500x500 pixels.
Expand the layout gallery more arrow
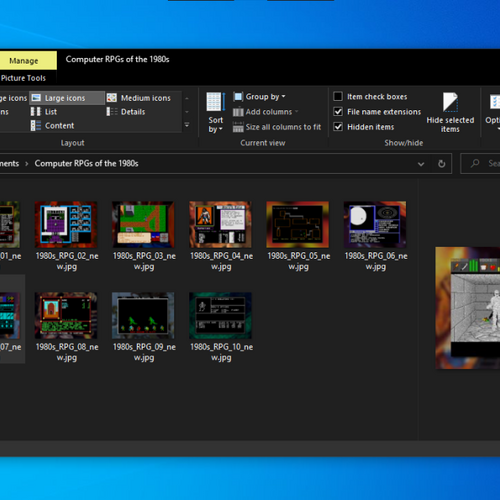[187, 125]
